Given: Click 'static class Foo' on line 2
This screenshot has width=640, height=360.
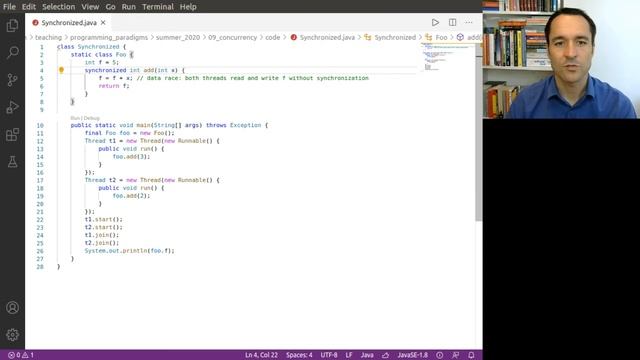Looking at the screenshot, I should click(x=98, y=55).
